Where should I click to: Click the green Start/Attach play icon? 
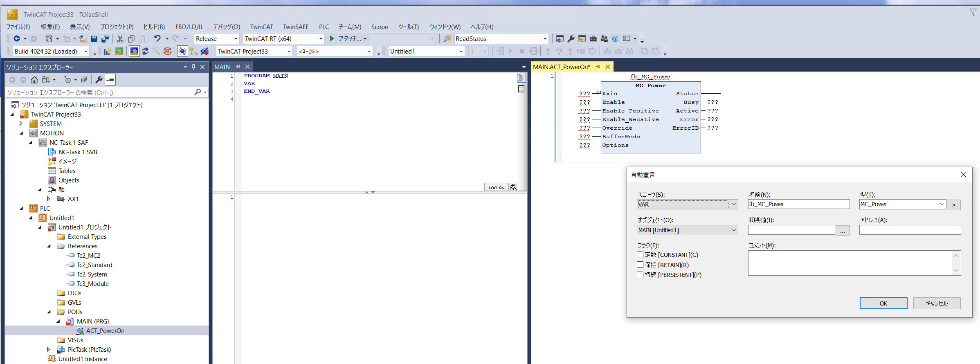pyautogui.click(x=332, y=39)
